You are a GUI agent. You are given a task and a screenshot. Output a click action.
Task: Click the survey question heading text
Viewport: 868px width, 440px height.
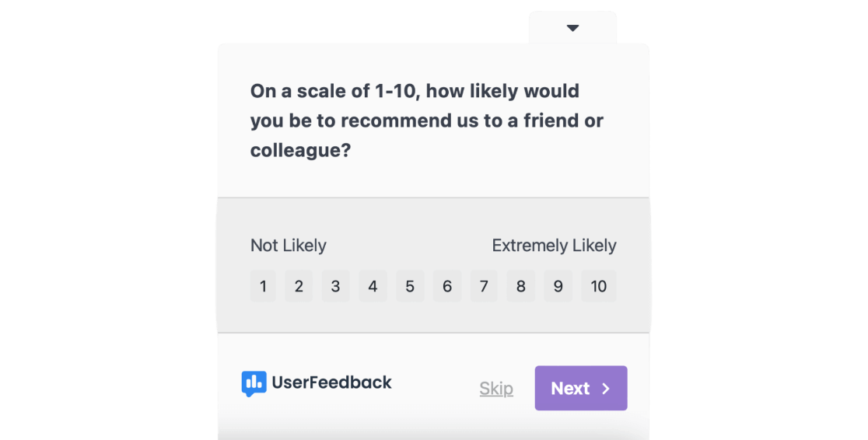coord(426,120)
